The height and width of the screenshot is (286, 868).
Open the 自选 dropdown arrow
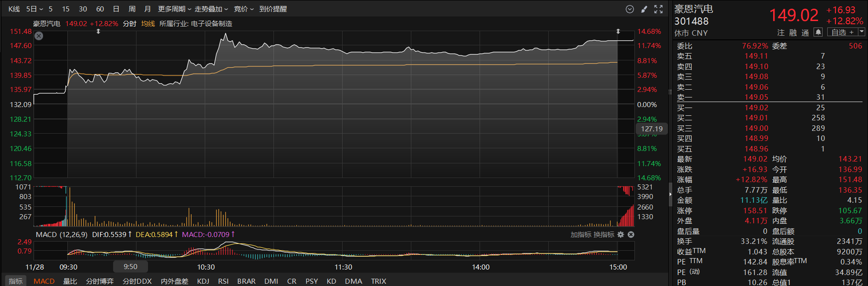pyautogui.click(x=861, y=32)
